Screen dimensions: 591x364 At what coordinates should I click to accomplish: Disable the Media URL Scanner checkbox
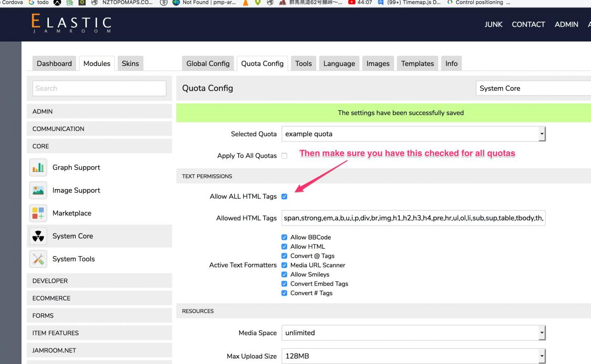284,265
